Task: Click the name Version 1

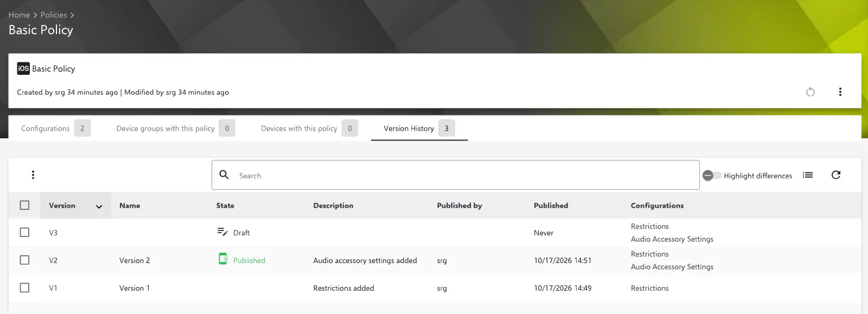Action: click(x=135, y=288)
